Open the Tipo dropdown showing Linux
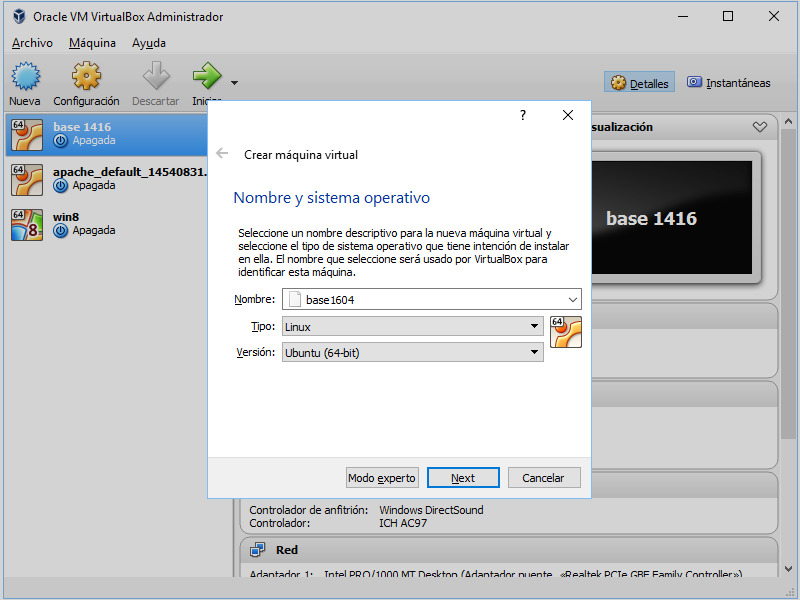 tap(413, 326)
